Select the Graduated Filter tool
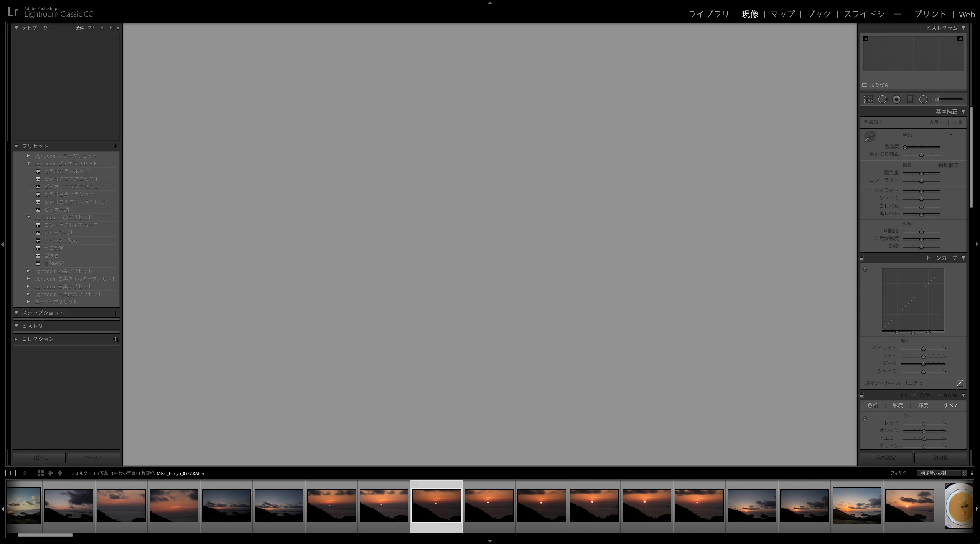Screen dimensions: 980x544 pos(910,99)
